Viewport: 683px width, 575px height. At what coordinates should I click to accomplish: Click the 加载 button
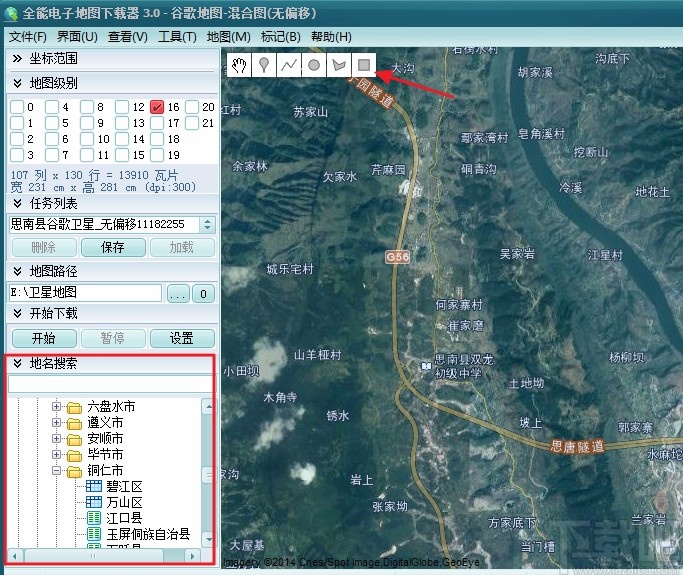182,247
